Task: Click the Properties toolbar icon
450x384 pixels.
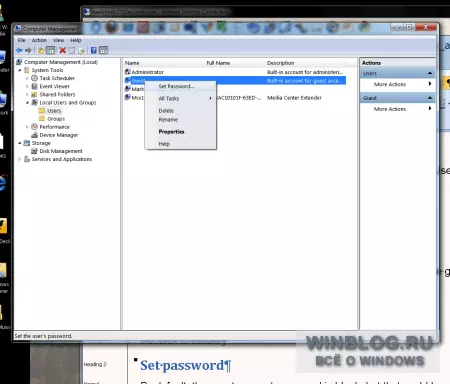Action: (x=72, y=50)
